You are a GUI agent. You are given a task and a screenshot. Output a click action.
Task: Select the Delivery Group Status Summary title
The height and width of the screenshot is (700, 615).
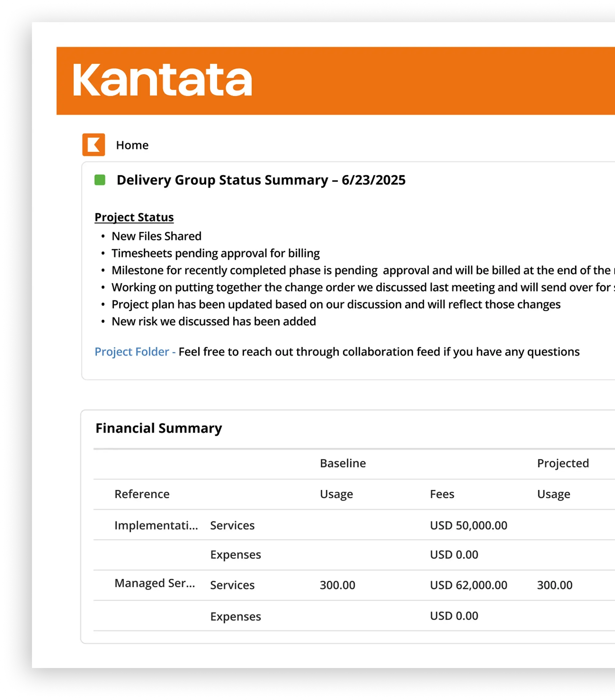click(260, 180)
